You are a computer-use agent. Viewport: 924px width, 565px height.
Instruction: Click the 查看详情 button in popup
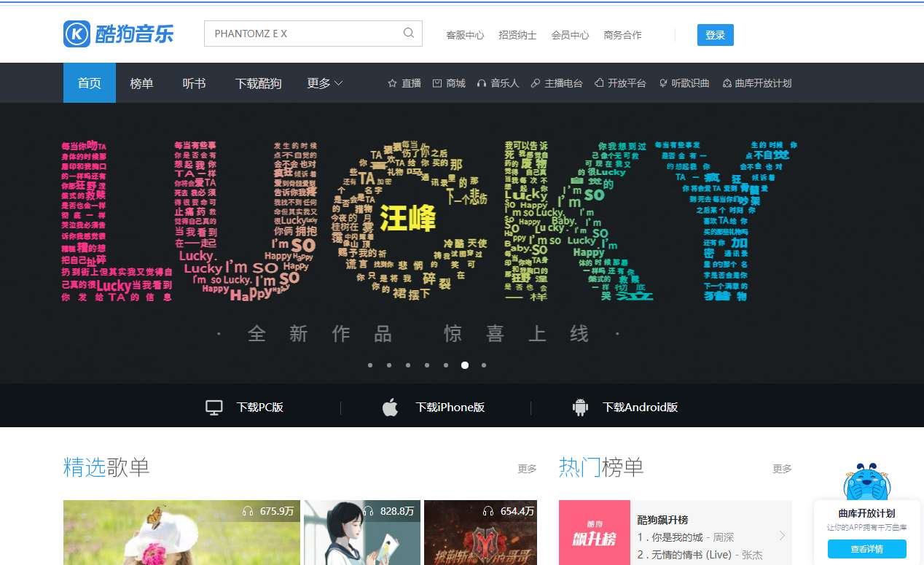coord(866,549)
